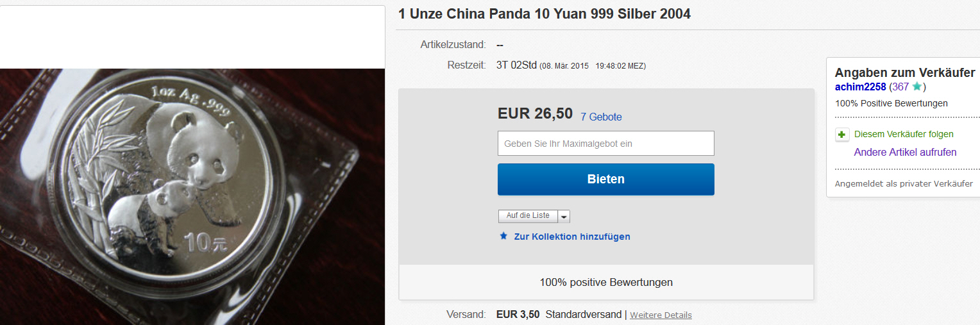Show shipping info via Weitere Details
The image size is (980, 325).
point(661,315)
